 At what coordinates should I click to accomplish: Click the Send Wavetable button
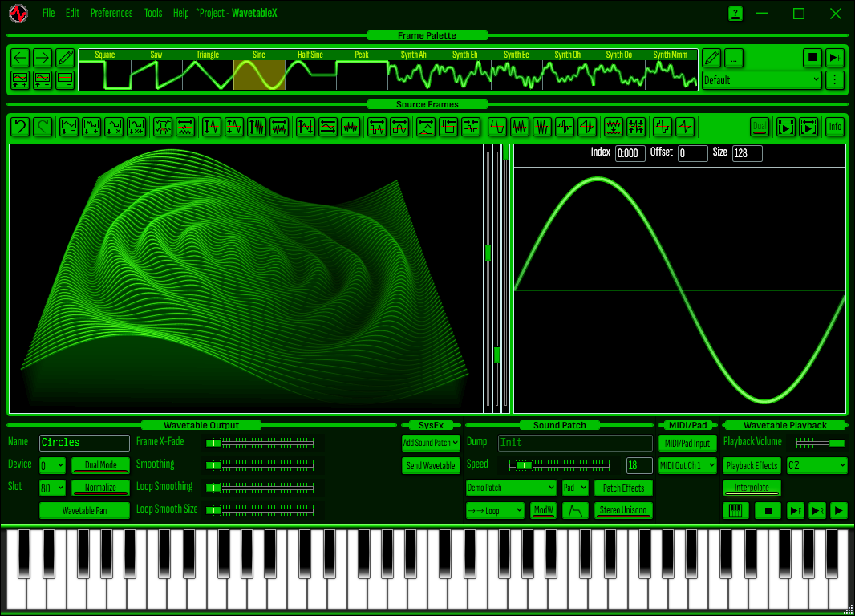pos(431,465)
